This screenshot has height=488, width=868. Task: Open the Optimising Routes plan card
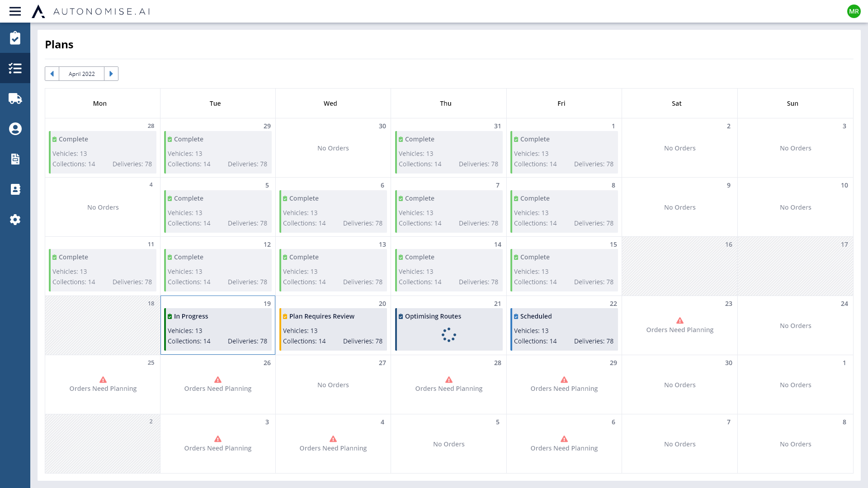(x=448, y=329)
